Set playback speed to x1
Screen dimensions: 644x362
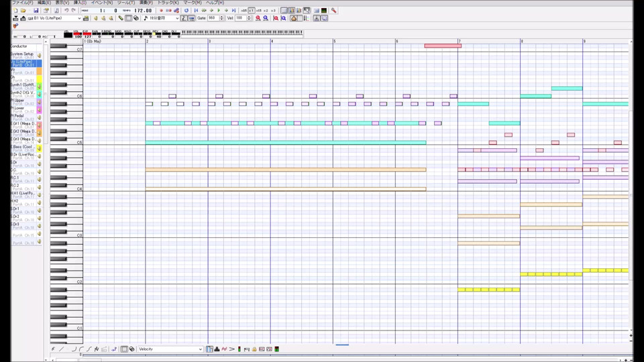click(252, 10)
